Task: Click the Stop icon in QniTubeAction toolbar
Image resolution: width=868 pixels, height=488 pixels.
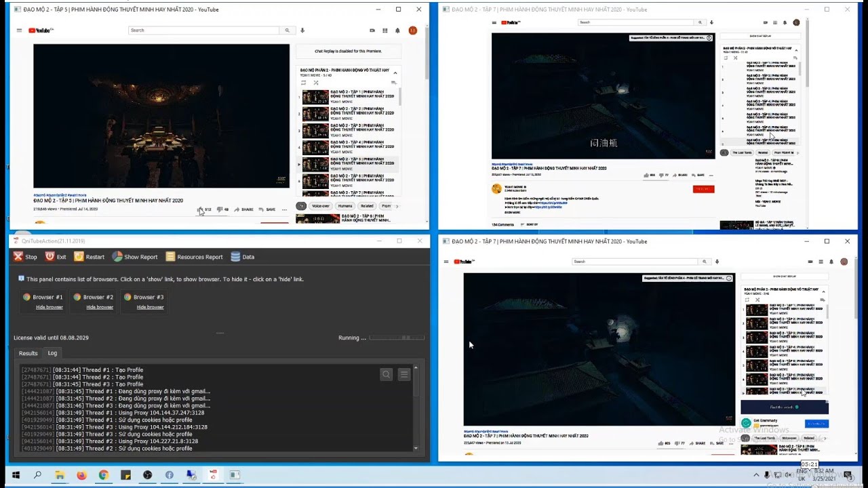Action: point(18,257)
